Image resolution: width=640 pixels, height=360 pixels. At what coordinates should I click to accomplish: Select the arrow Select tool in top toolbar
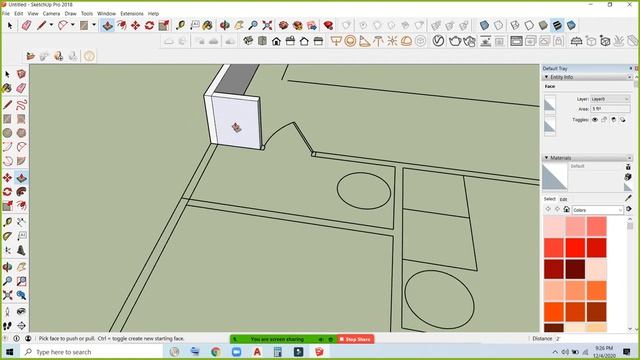[10, 26]
